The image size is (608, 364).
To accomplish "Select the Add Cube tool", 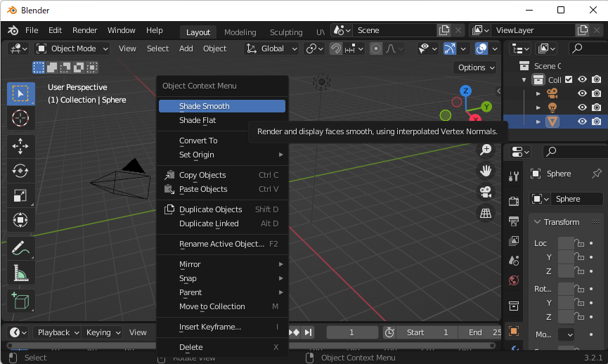I will pyautogui.click(x=20, y=300).
